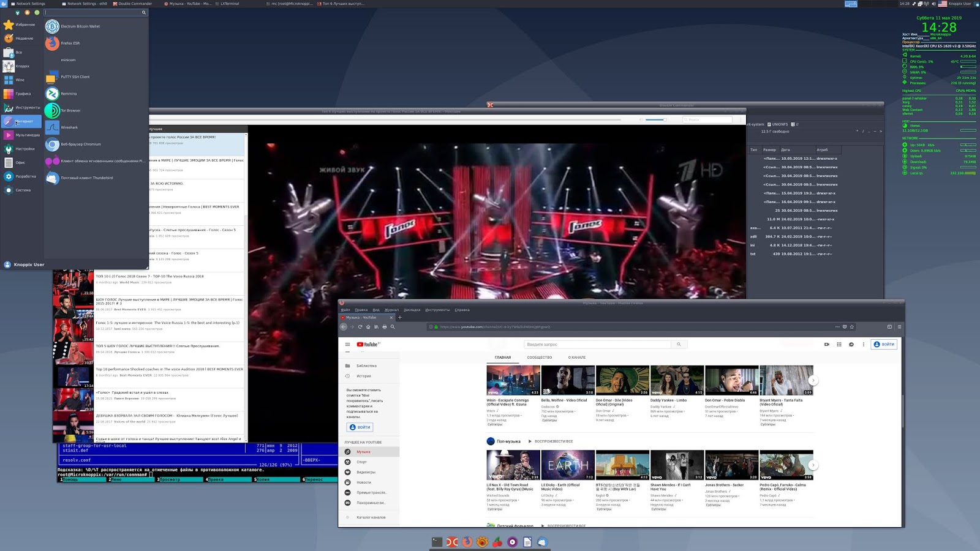The width and height of the screenshot is (980, 551).
Task: Launch the Pidgin instant messaging client
Action: (95, 161)
